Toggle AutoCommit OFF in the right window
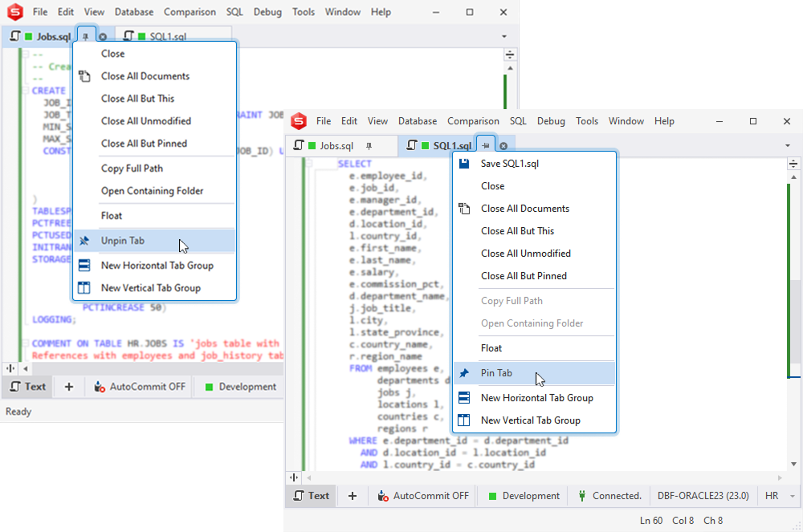This screenshot has width=803, height=532. 423,496
